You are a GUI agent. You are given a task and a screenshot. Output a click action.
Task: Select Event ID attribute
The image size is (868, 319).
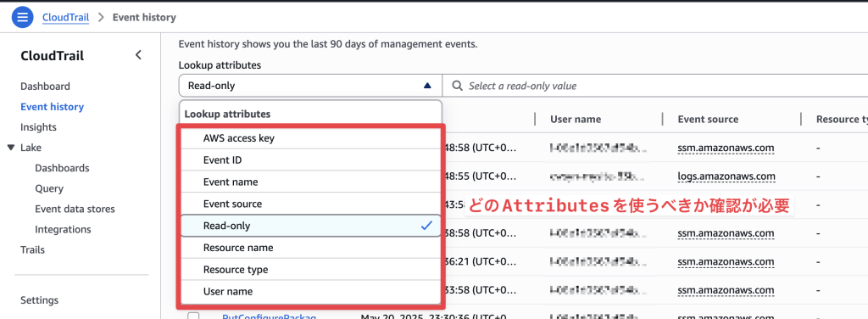(x=310, y=160)
